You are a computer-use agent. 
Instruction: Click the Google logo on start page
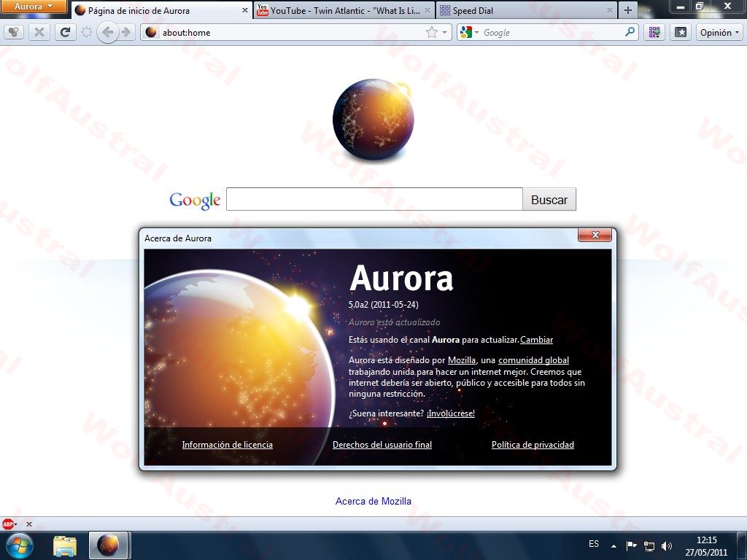pyautogui.click(x=195, y=200)
